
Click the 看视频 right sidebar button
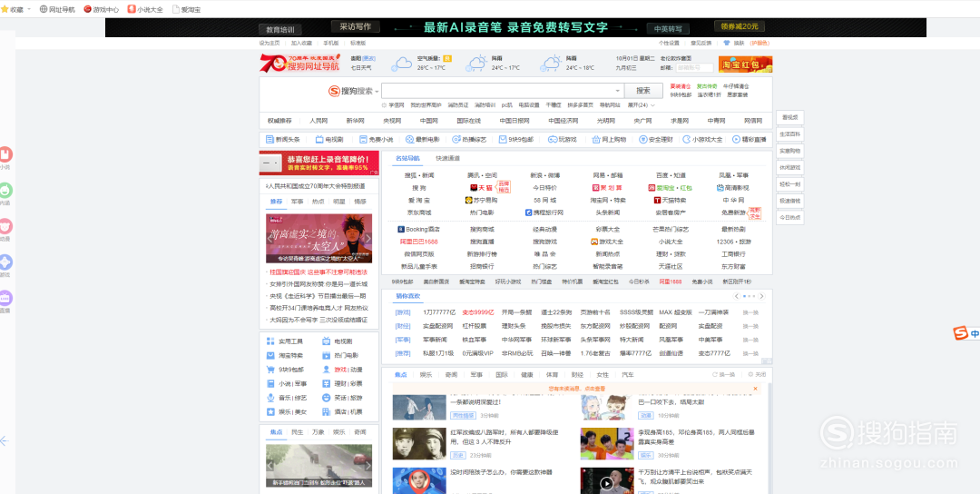coord(789,117)
